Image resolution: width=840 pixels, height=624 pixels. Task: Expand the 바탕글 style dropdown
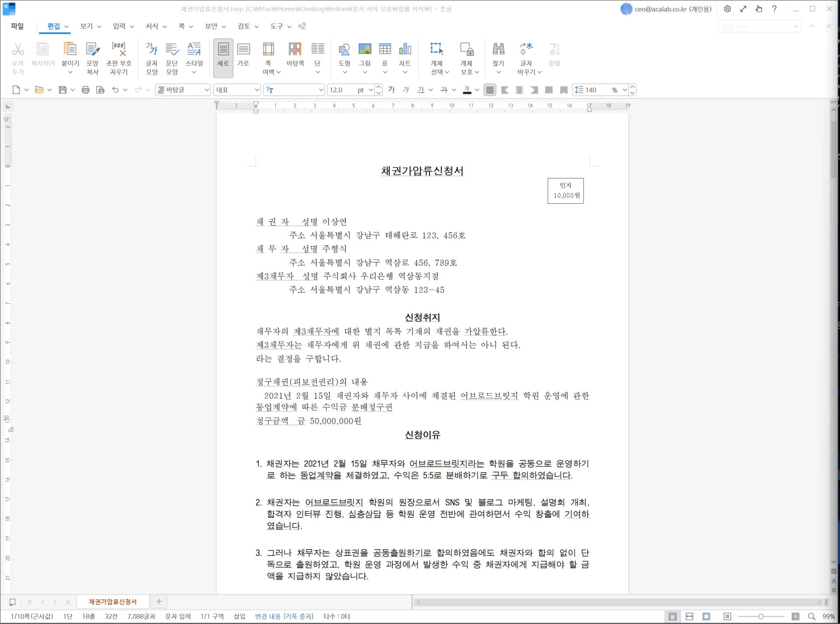click(206, 90)
